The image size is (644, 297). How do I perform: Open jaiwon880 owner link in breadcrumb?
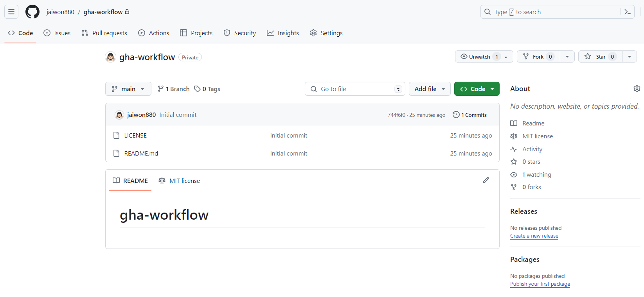(x=60, y=12)
